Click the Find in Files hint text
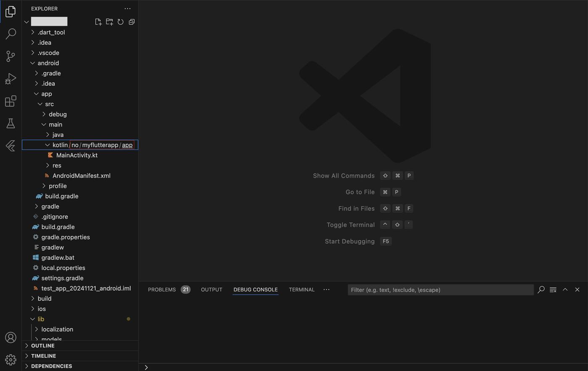The width and height of the screenshot is (588, 371). [x=356, y=208]
